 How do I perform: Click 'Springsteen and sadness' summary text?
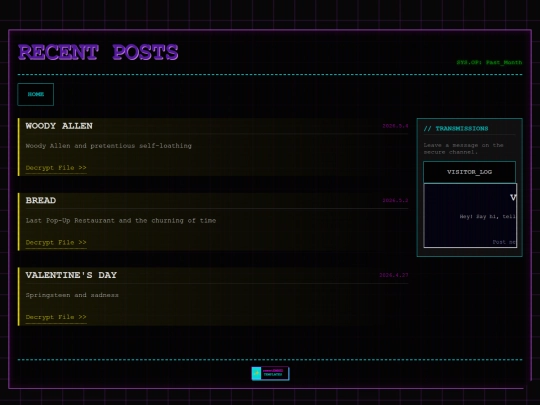72,295
